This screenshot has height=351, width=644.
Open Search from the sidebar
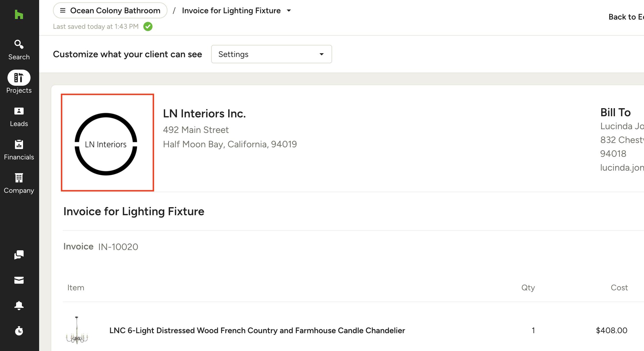click(x=19, y=50)
